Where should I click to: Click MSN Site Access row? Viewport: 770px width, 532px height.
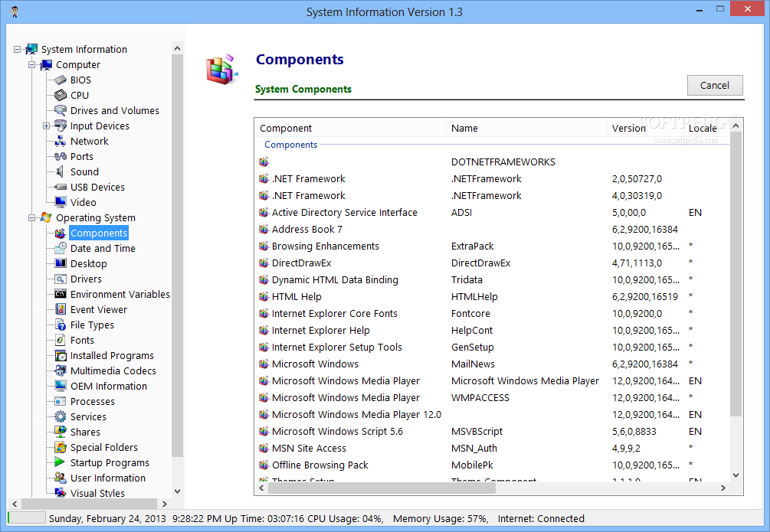(x=493, y=448)
